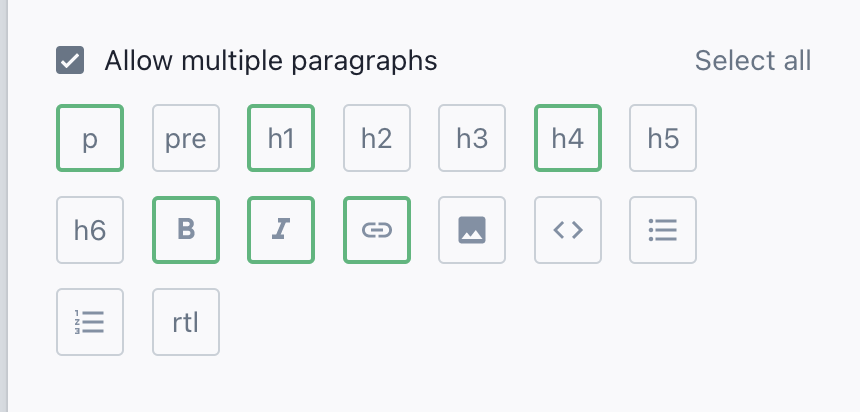Click the checkmark beside Allow multiple paragraphs
The image size is (860, 412).
coord(70,61)
